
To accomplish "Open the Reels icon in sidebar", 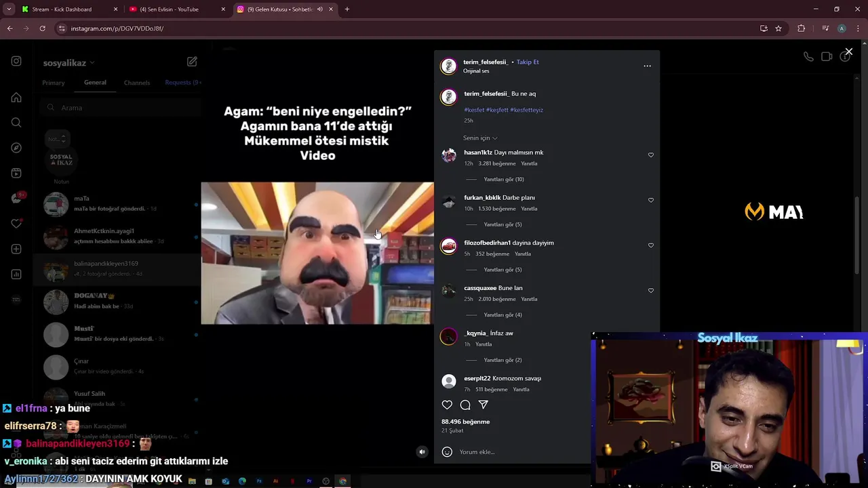I will pyautogui.click(x=16, y=173).
